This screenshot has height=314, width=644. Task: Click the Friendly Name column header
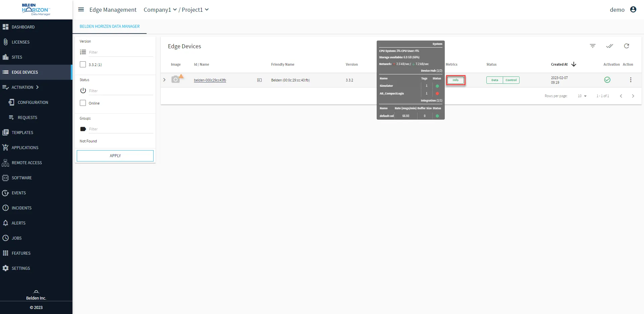[x=283, y=64]
